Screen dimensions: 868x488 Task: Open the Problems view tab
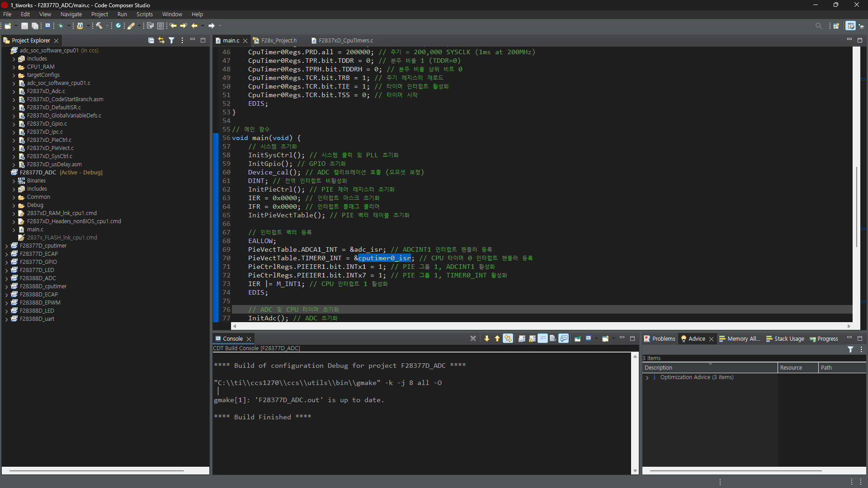point(663,338)
